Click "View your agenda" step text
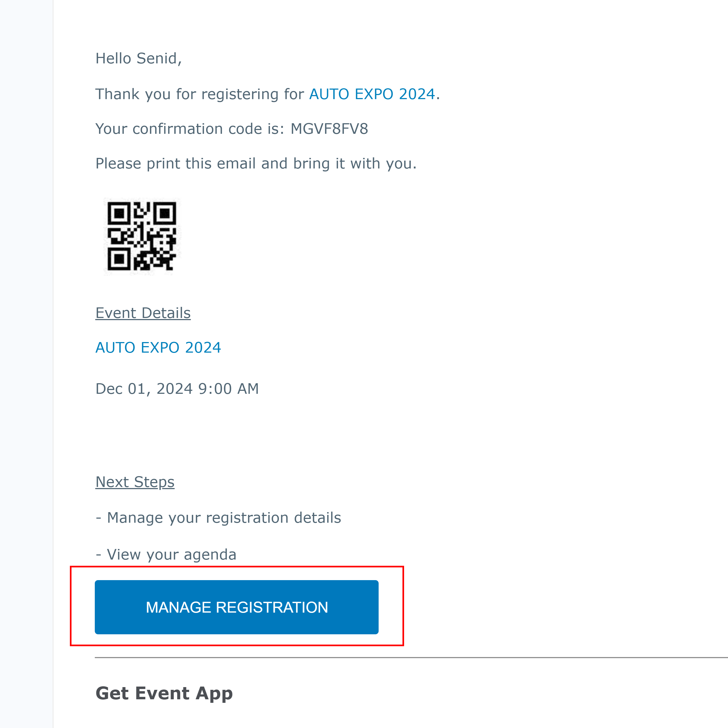Screen dimensions: 728x728 171,555
